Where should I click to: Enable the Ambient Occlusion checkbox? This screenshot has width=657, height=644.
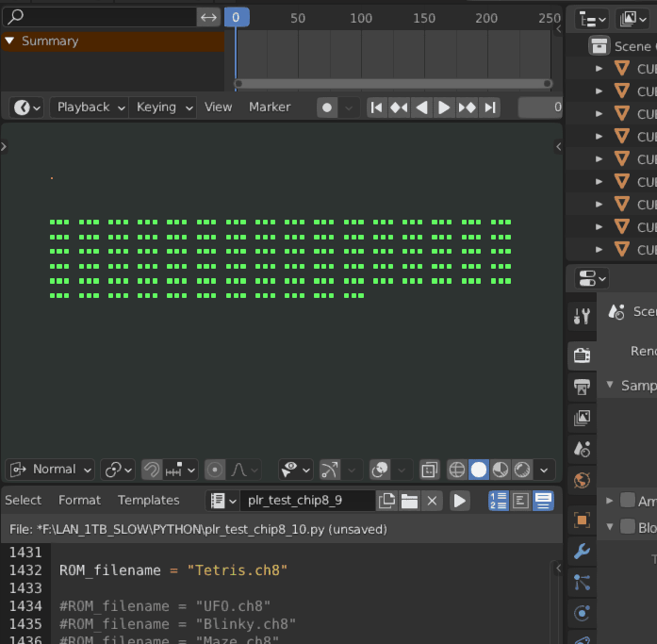[x=628, y=501]
